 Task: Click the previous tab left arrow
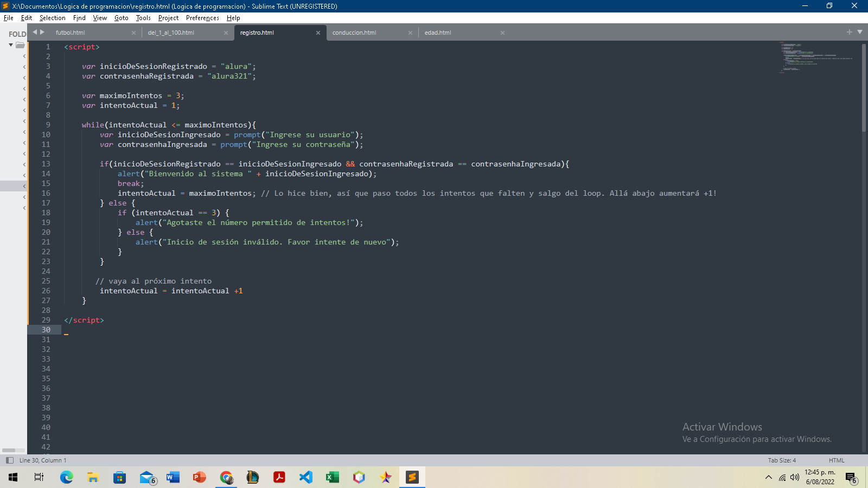point(35,32)
